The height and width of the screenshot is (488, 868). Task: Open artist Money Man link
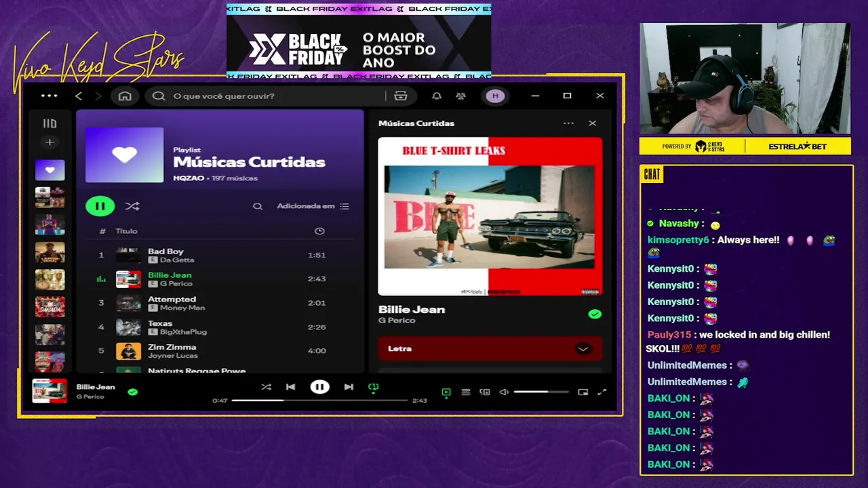pos(182,308)
